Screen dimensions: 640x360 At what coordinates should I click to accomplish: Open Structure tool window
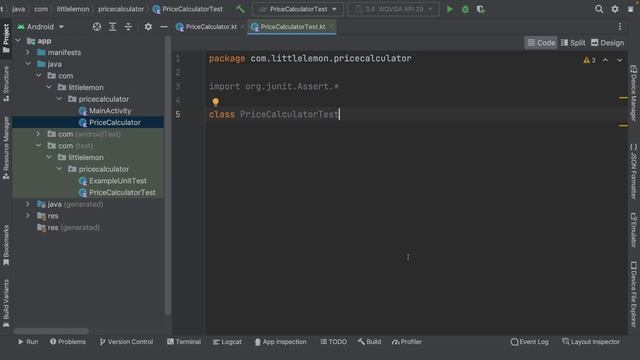click(6, 84)
